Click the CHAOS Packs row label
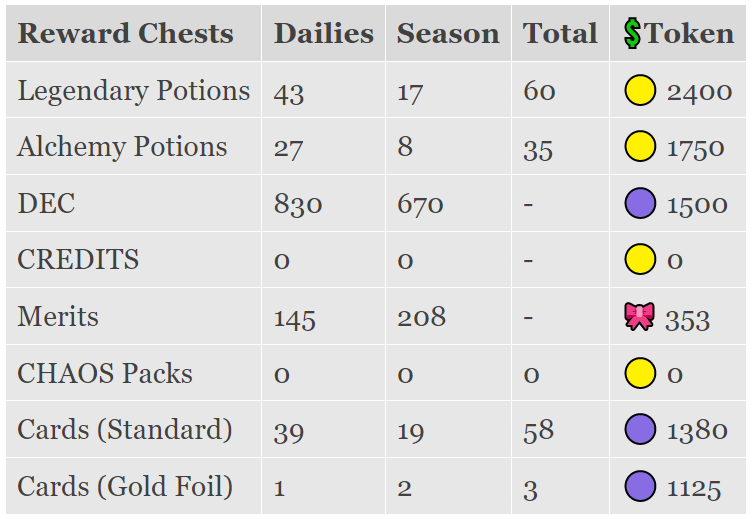The width and height of the screenshot is (752, 519). point(105,373)
